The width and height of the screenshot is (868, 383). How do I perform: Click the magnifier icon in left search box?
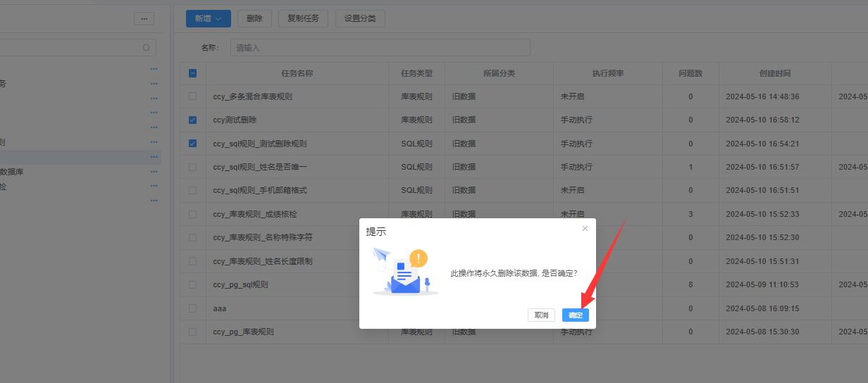(146, 48)
